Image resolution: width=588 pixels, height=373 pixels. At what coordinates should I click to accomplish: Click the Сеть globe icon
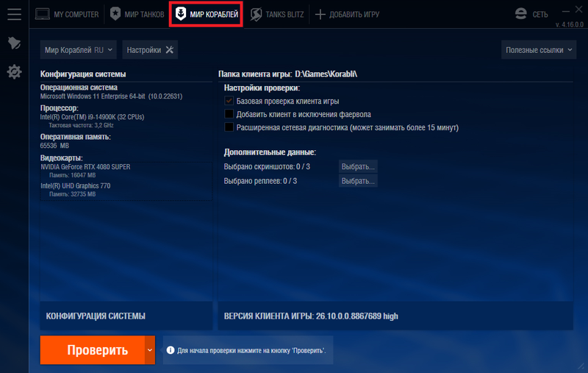pos(521,14)
